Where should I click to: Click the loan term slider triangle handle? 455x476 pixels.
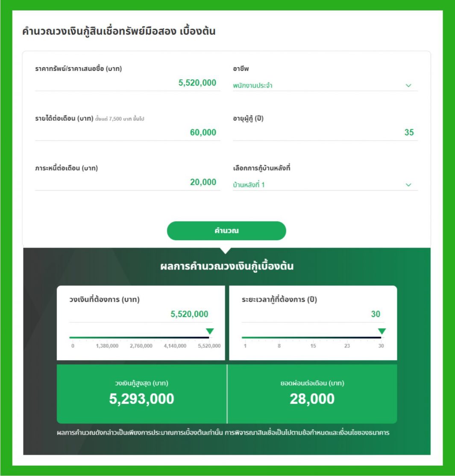point(382,331)
